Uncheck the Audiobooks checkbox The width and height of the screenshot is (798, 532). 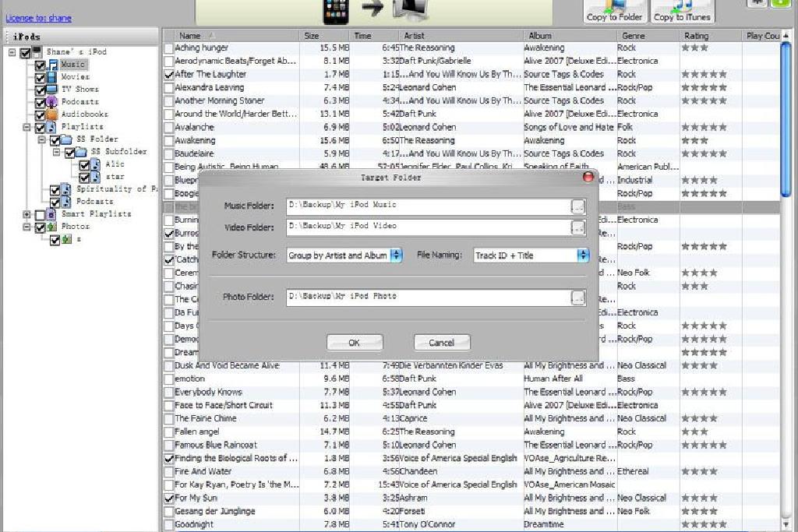[x=41, y=115]
